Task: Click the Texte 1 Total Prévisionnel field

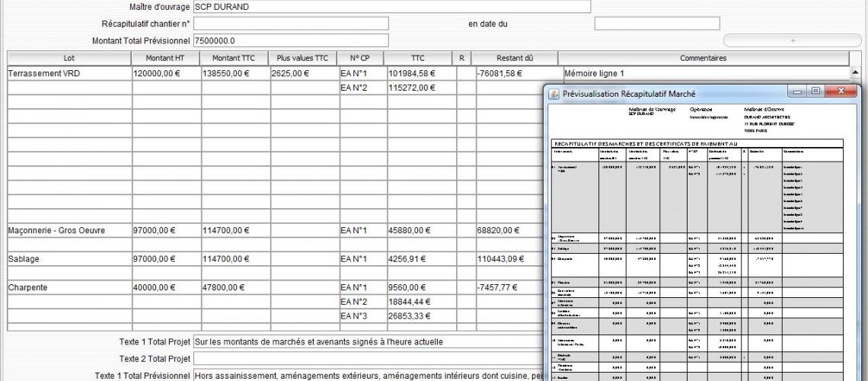Action: (368, 376)
